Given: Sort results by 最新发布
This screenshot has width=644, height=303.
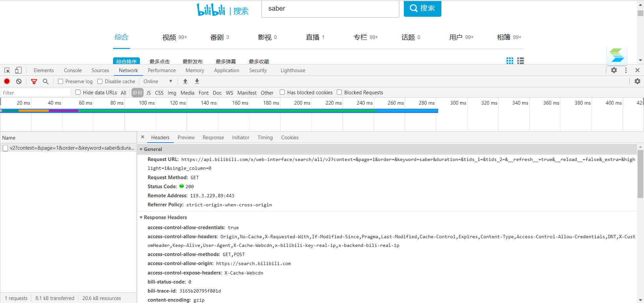Looking at the screenshot, I should 193,61.
